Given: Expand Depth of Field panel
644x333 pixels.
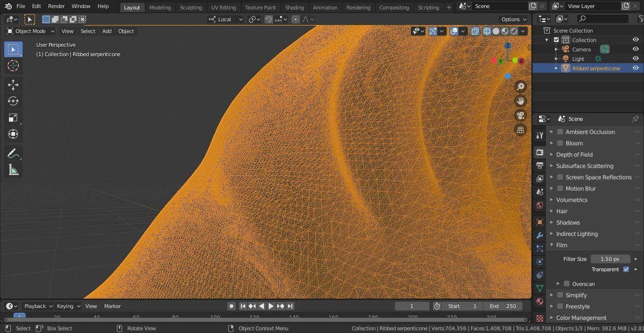Looking at the screenshot, I should tap(552, 154).
